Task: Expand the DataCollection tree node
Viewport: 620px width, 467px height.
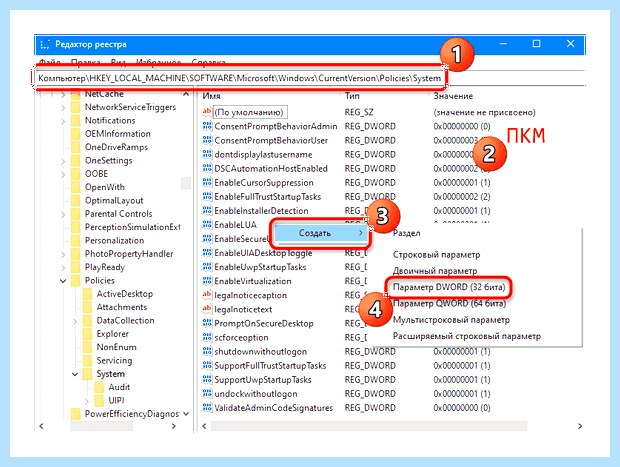Action: point(75,321)
